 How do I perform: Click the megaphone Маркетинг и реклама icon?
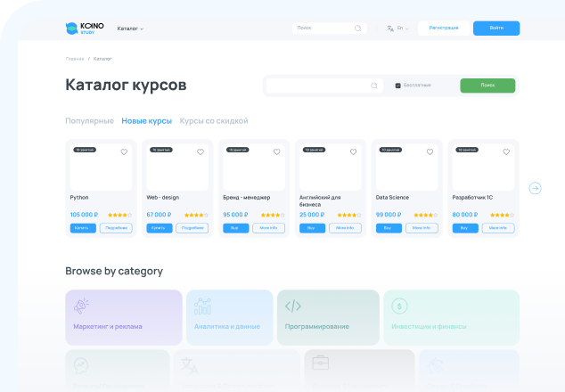coord(82,306)
